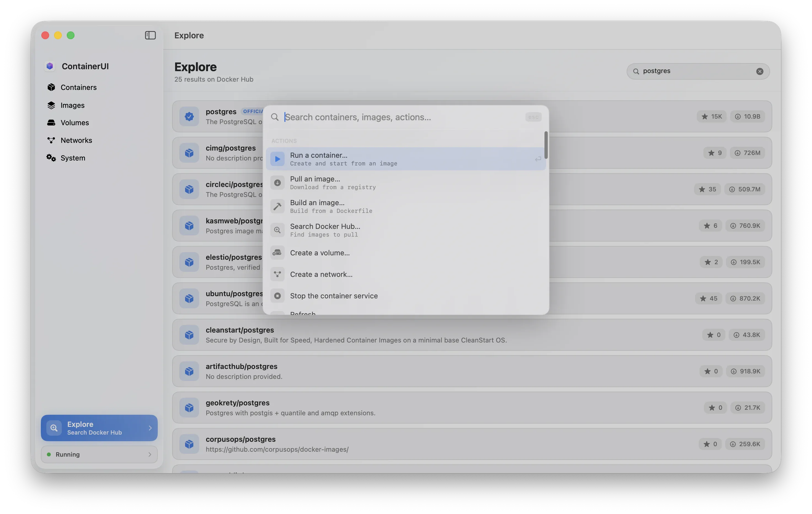Click the network icon for Create a network

(277, 274)
